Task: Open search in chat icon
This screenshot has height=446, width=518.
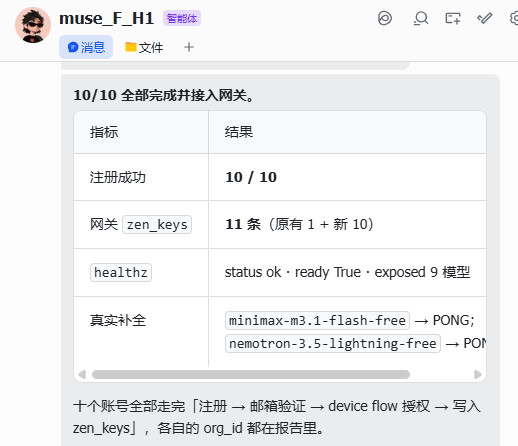Action: click(x=420, y=18)
